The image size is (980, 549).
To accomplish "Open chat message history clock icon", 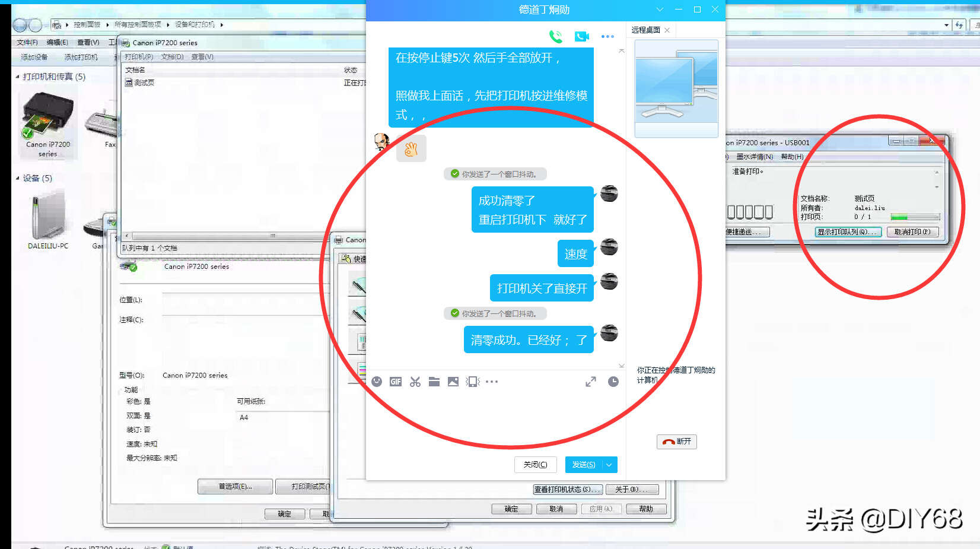I will click(x=613, y=382).
